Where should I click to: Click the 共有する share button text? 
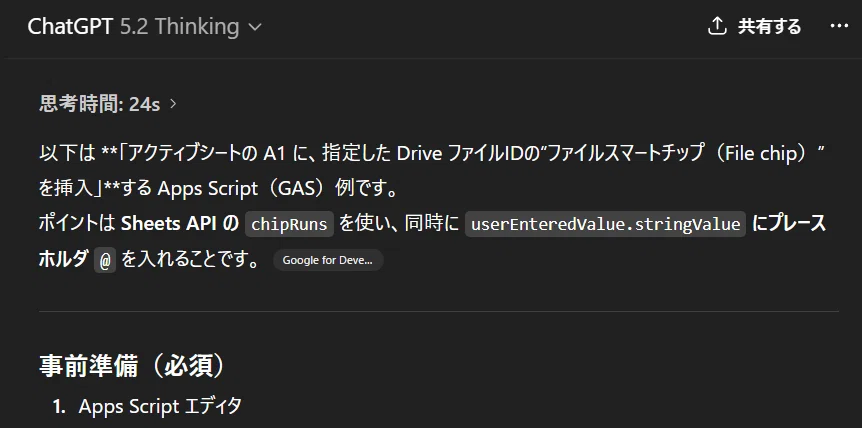pyautogui.click(x=770, y=26)
